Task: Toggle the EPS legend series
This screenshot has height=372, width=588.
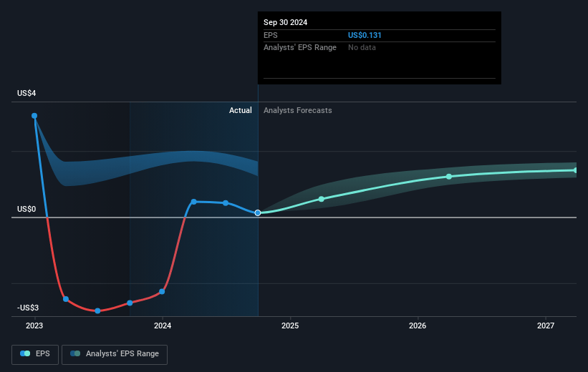Action: [35, 354]
